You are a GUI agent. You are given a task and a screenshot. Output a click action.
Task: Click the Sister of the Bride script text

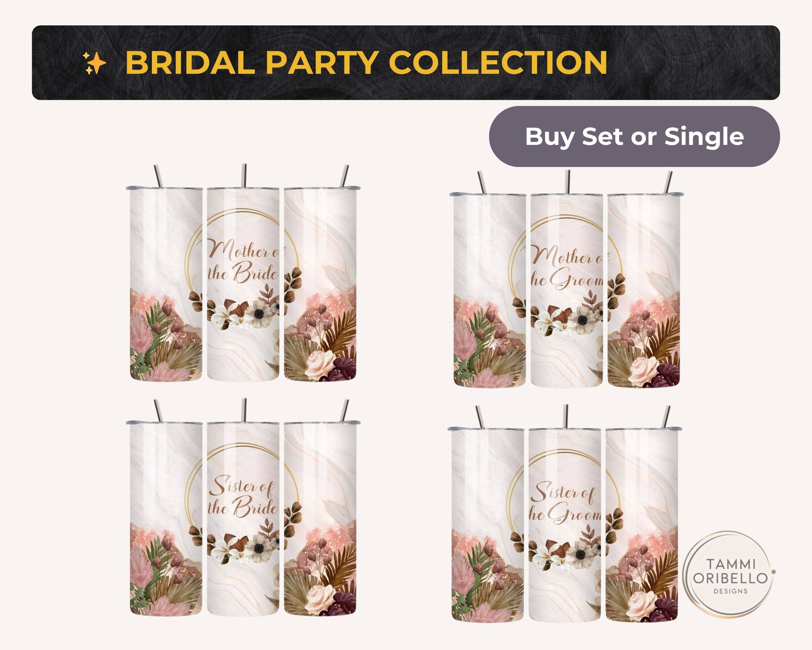click(243, 496)
